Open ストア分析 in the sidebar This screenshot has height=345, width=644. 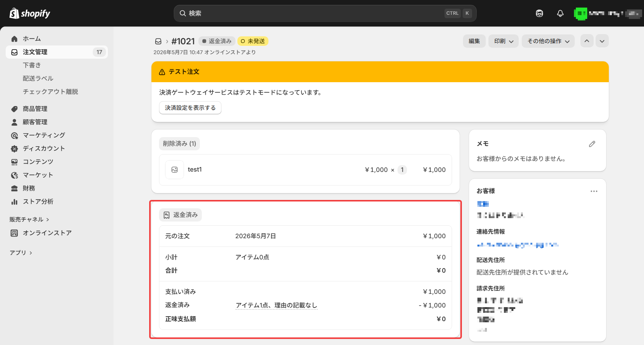point(57,201)
